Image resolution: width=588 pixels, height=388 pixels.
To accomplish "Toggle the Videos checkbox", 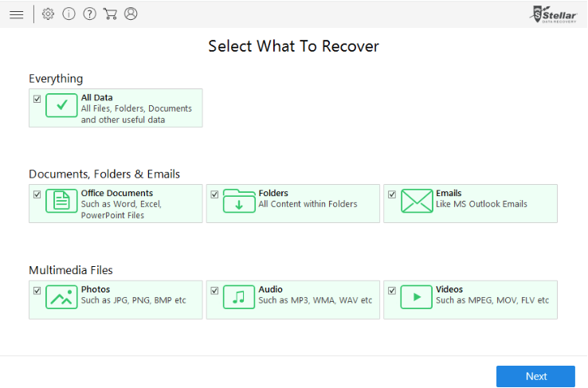I will click(x=392, y=291).
